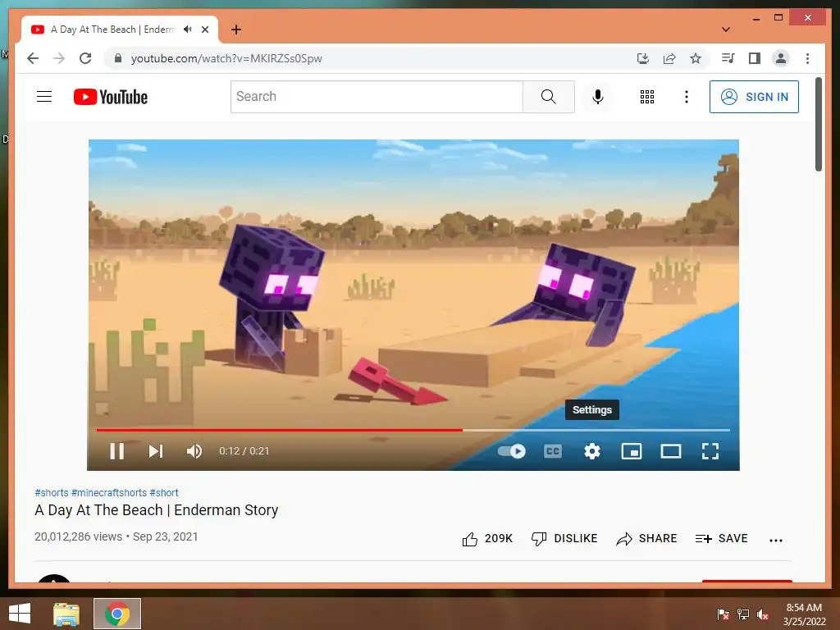Switch to theater mode
840x630 pixels.
click(x=671, y=451)
